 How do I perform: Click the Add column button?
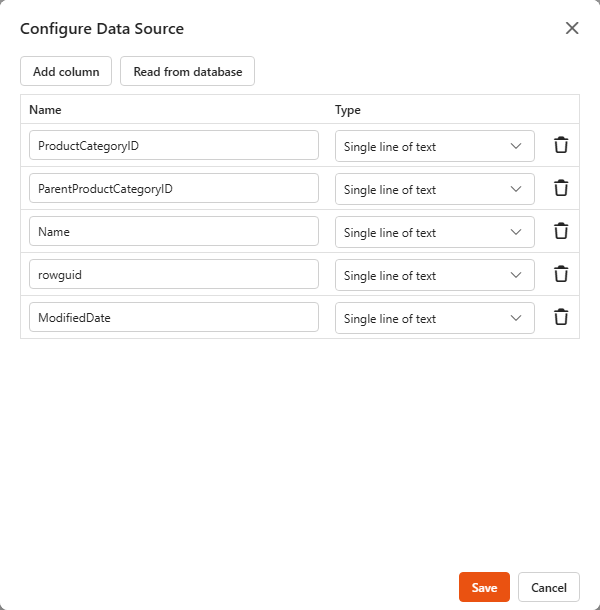[66, 71]
